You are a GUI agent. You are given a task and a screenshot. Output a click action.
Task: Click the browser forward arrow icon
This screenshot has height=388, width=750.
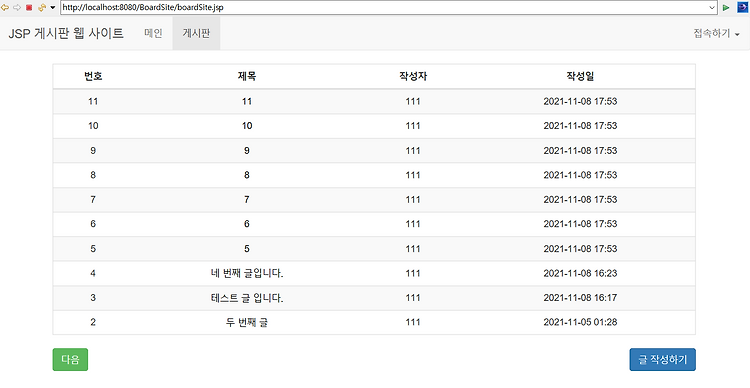(17, 7)
